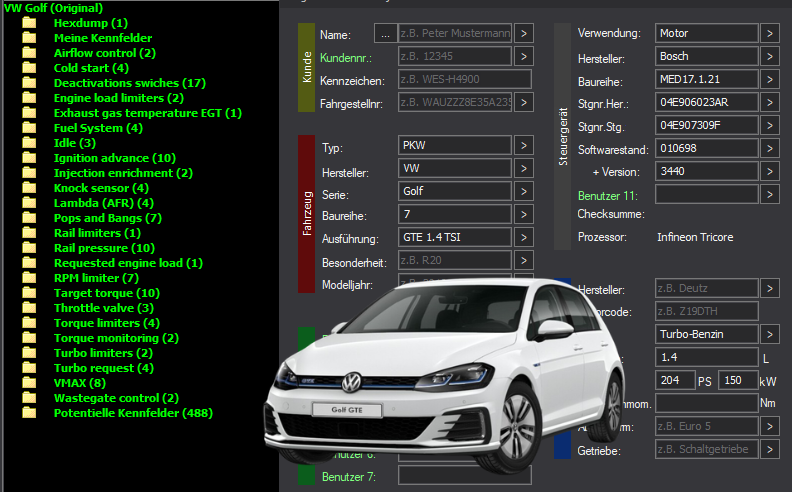Click the Fahrzeug Hersteller VW field
The width and height of the screenshot is (792, 492).
[455, 168]
